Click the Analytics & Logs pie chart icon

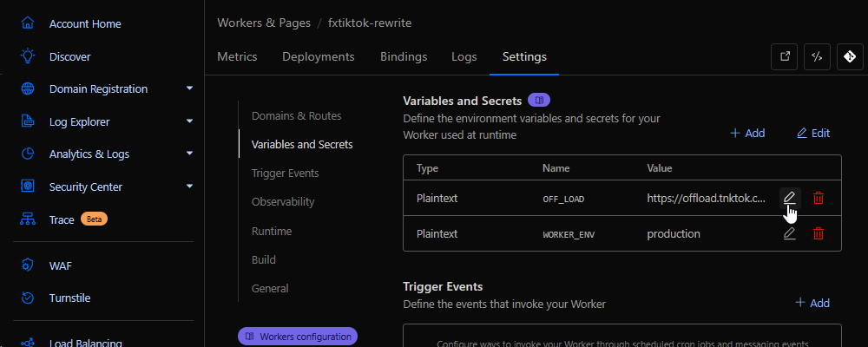(28, 154)
